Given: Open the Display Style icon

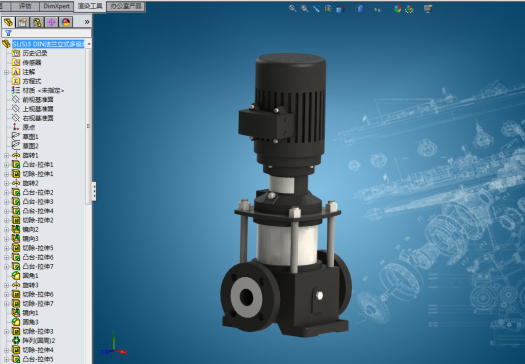Looking at the screenshot, I should click(x=360, y=9).
